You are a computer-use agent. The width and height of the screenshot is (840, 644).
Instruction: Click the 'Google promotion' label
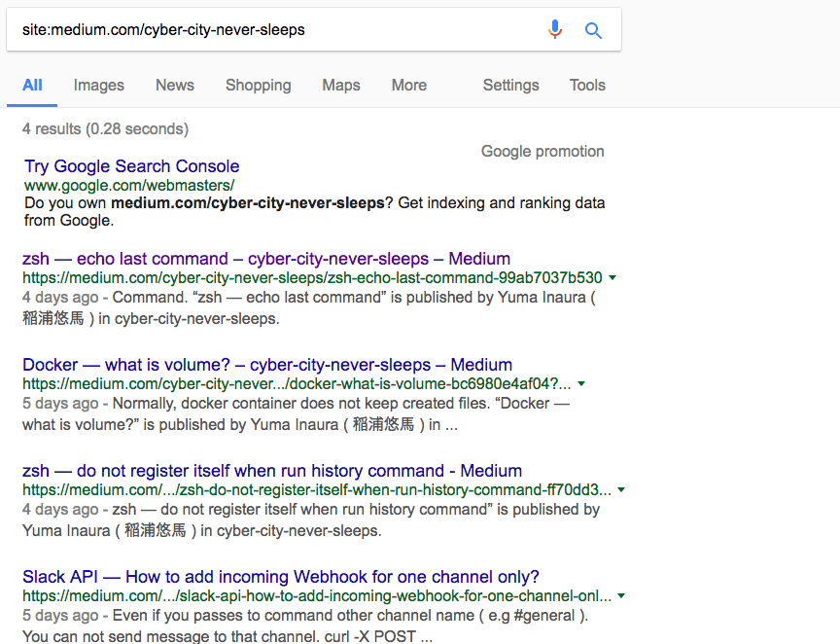542,151
